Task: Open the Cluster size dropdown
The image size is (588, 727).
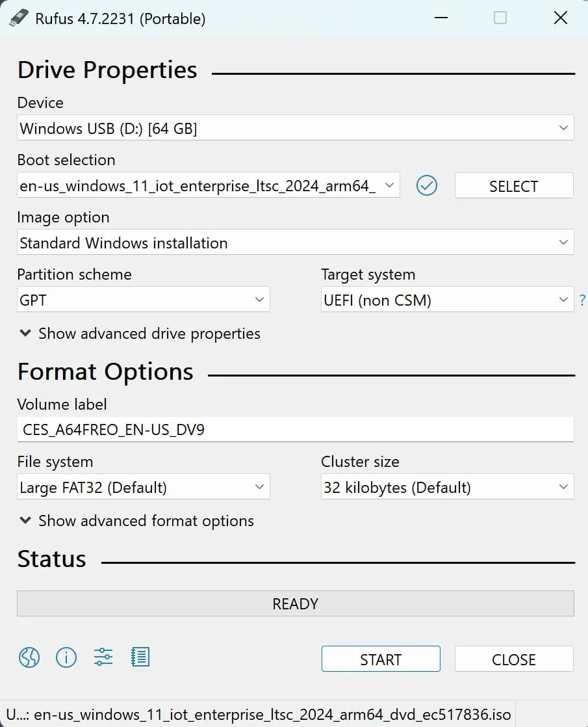Action: pos(447,487)
